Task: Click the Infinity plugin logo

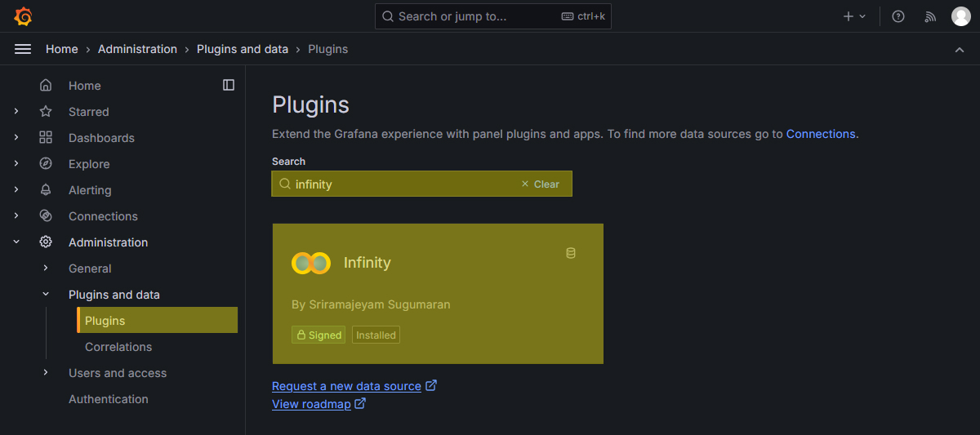Action: click(x=311, y=263)
